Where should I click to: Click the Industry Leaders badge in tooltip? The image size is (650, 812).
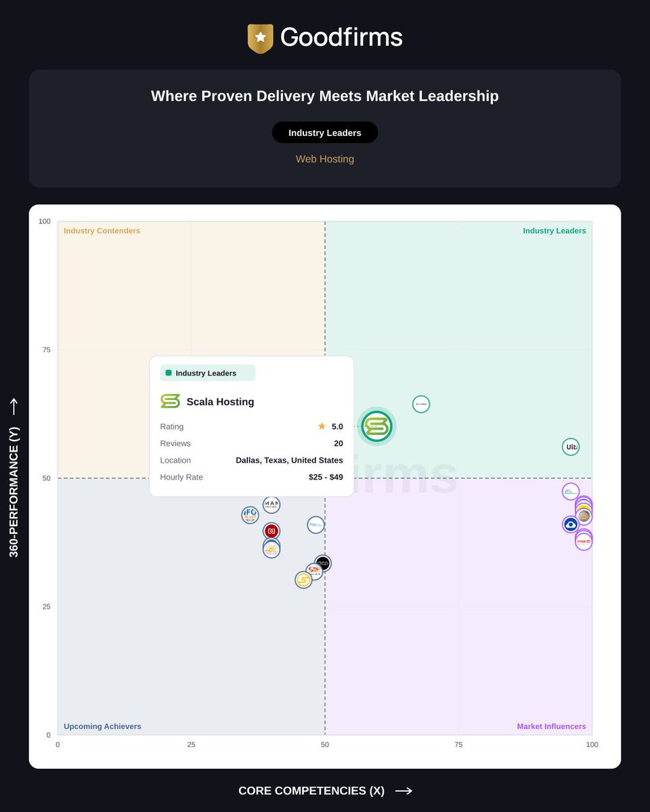[x=208, y=373]
